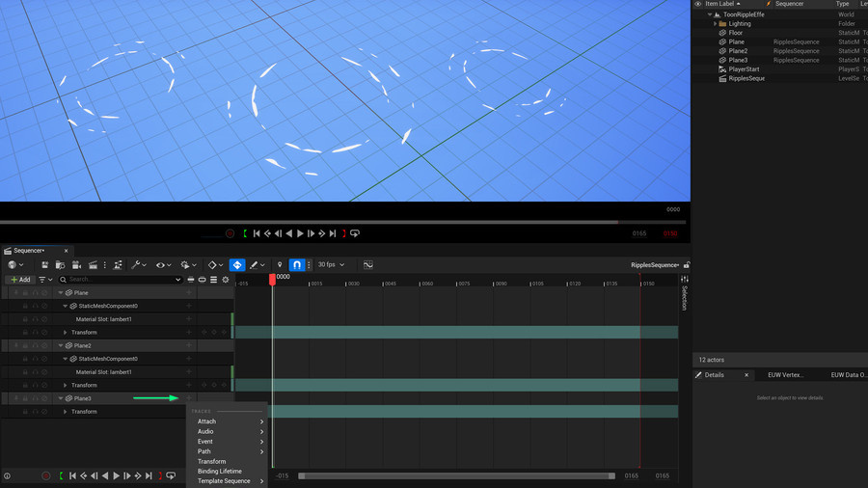The width and height of the screenshot is (868, 488).
Task: Click the Render Movie clapperboard icon
Action: (93, 265)
